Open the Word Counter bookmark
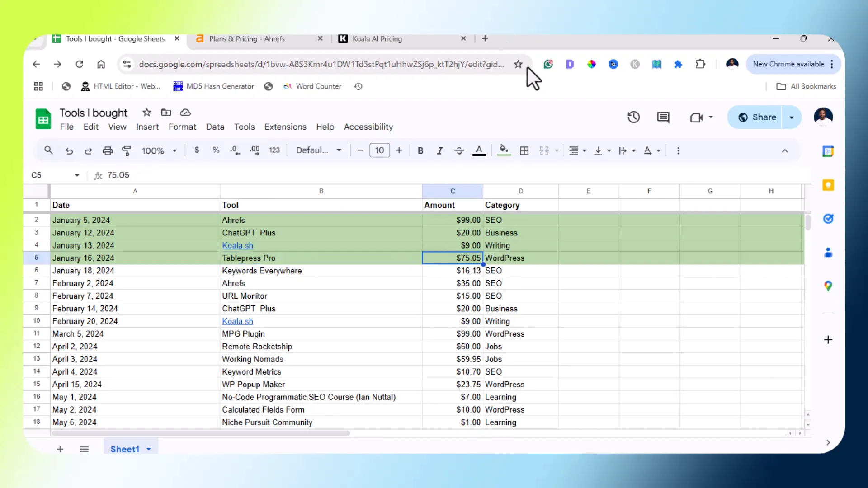Image resolution: width=868 pixels, height=488 pixels. (312, 86)
